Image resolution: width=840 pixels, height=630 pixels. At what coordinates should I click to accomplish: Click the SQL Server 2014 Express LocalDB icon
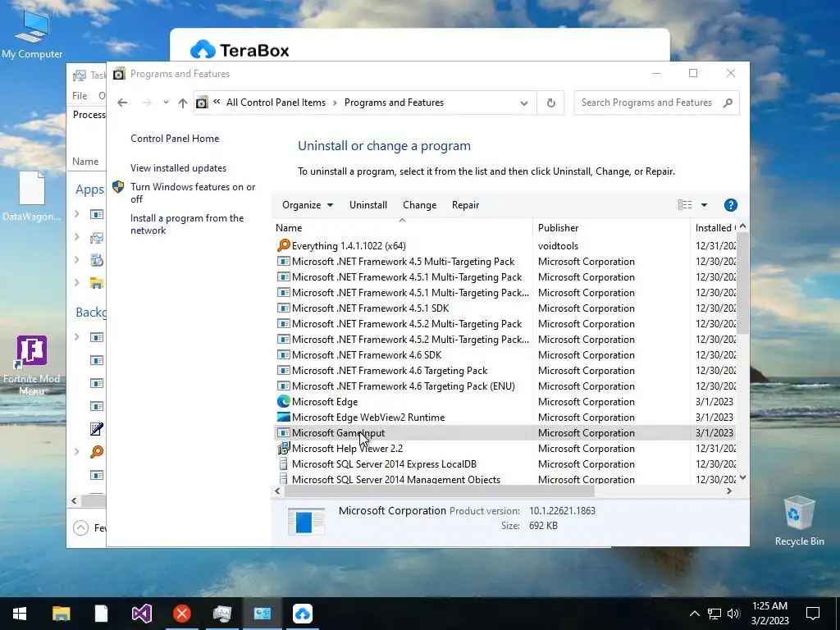tap(283, 464)
